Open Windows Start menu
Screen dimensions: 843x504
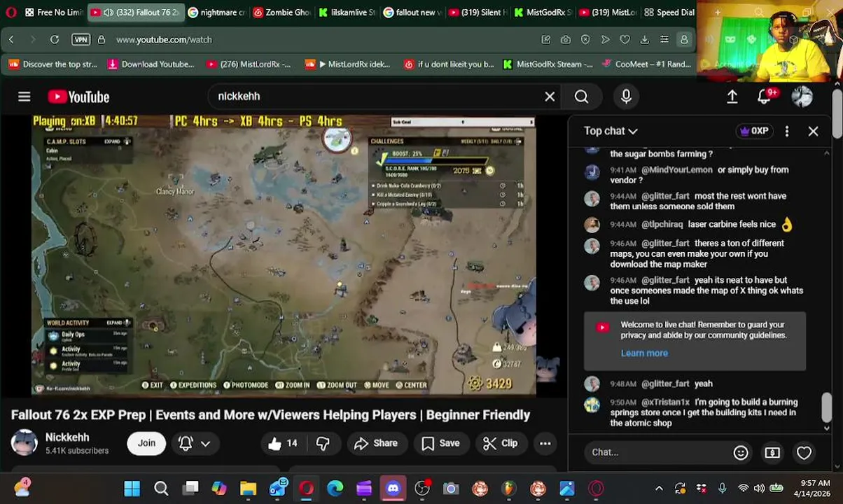[132, 489]
